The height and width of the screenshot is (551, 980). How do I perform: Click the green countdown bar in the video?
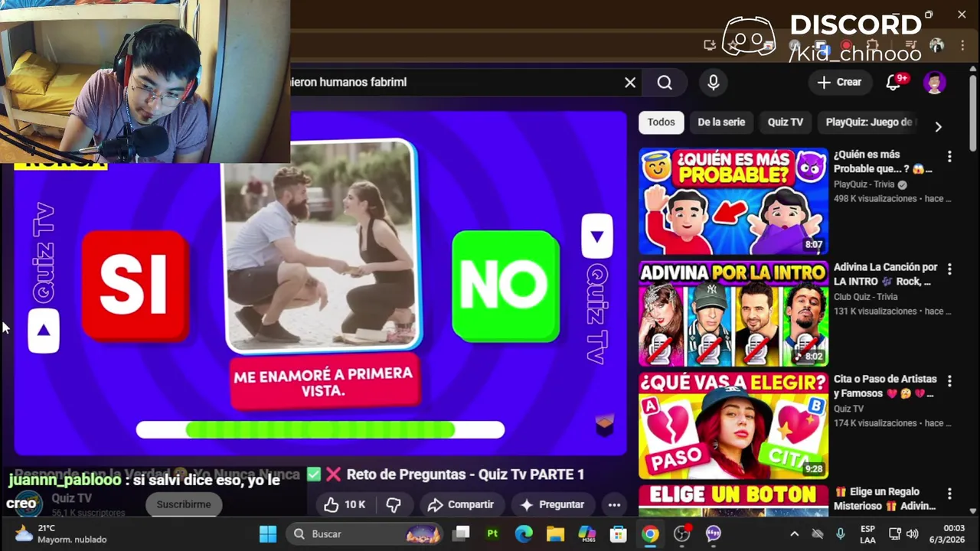(321, 430)
